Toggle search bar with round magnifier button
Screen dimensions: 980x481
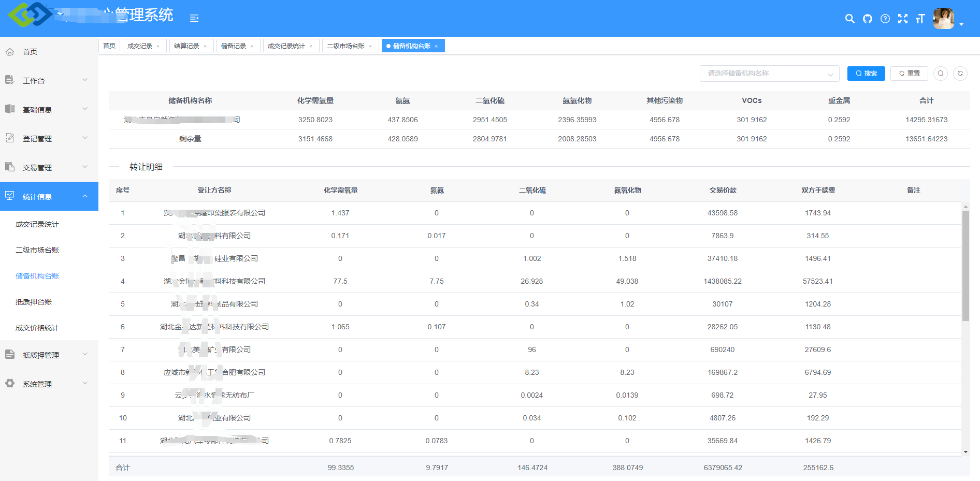pyautogui.click(x=941, y=74)
